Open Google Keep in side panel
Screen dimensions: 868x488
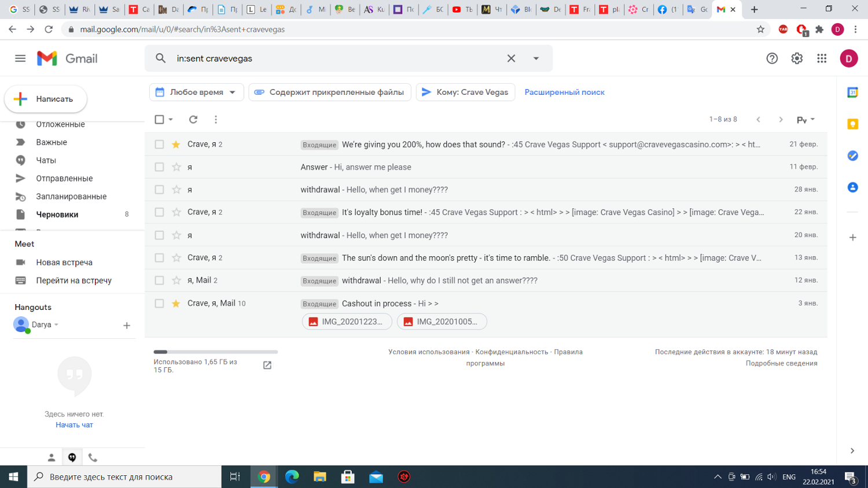click(x=852, y=124)
